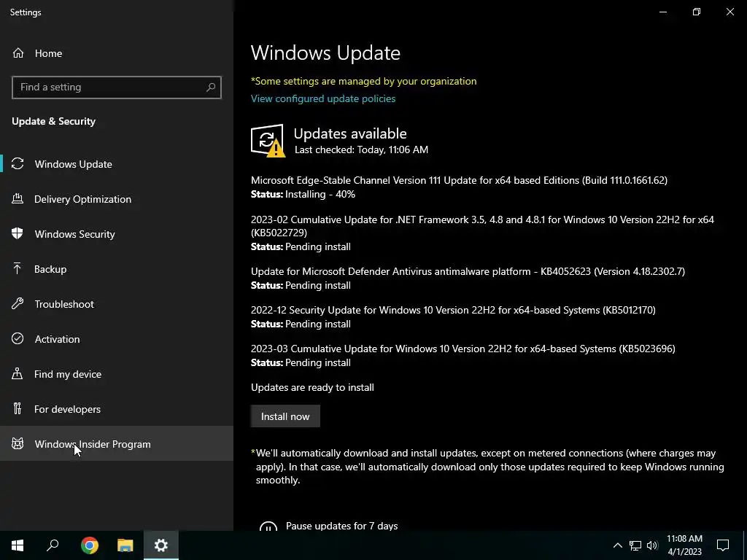
Task: Click the 'Updates are ready to install' text
Action: [x=312, y=387]
